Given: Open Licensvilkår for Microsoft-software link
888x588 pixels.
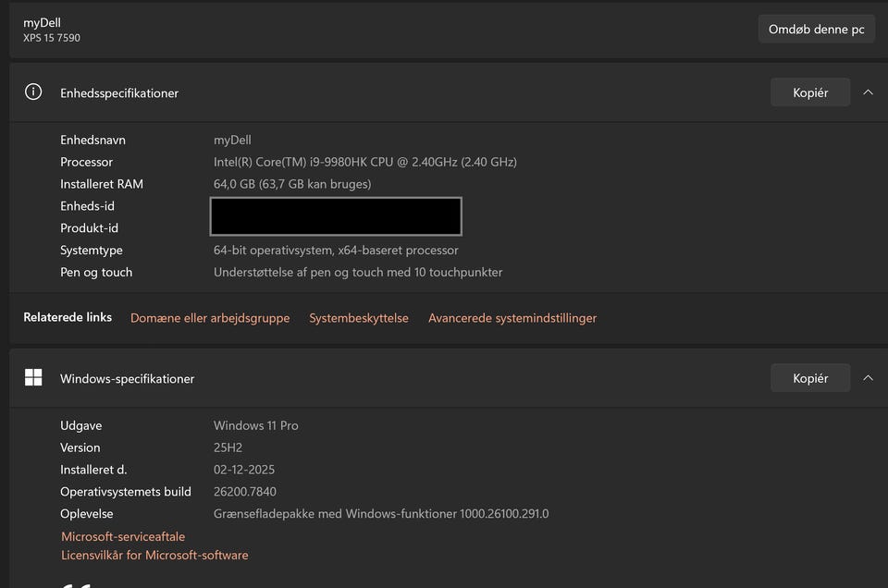Looking at the screenshot, I should [x=154, y=556].
